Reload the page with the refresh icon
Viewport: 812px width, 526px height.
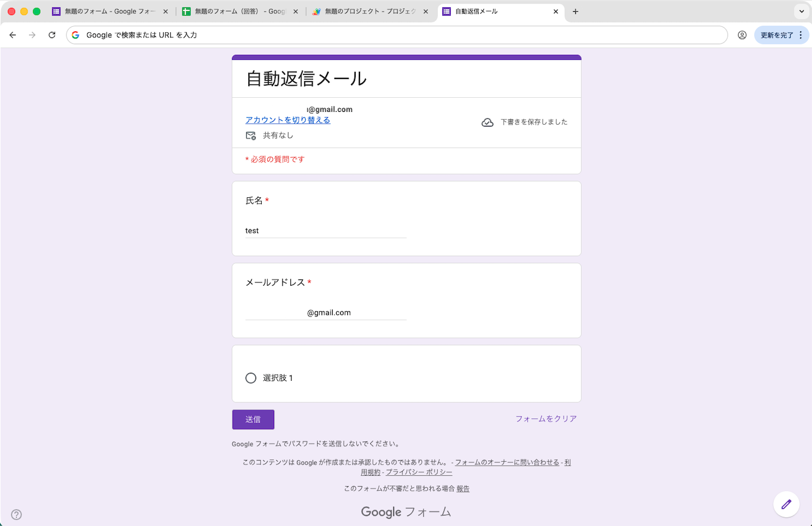[52, 35]
